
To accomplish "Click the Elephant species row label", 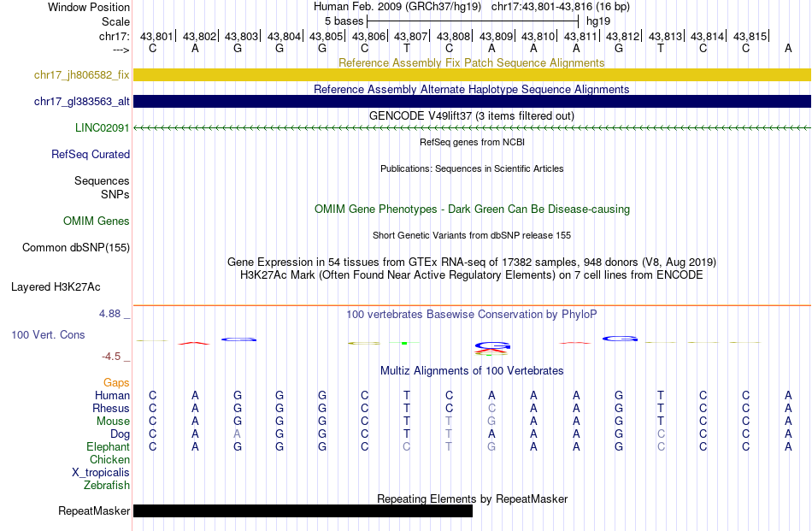I will point(108,446).
